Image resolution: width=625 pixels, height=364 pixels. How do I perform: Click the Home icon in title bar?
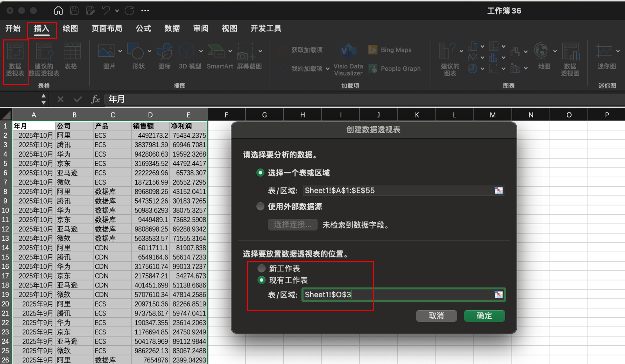(58, 11)
